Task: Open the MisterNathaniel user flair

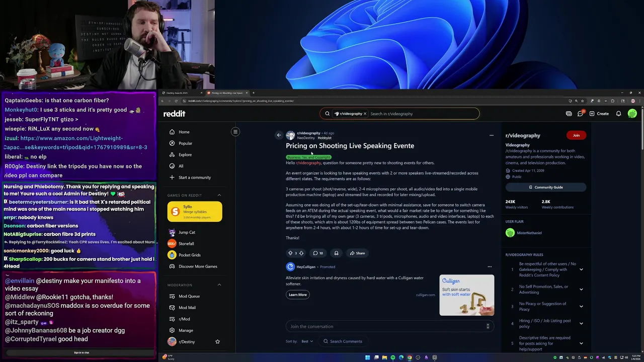Action: (x=524, y=233)
